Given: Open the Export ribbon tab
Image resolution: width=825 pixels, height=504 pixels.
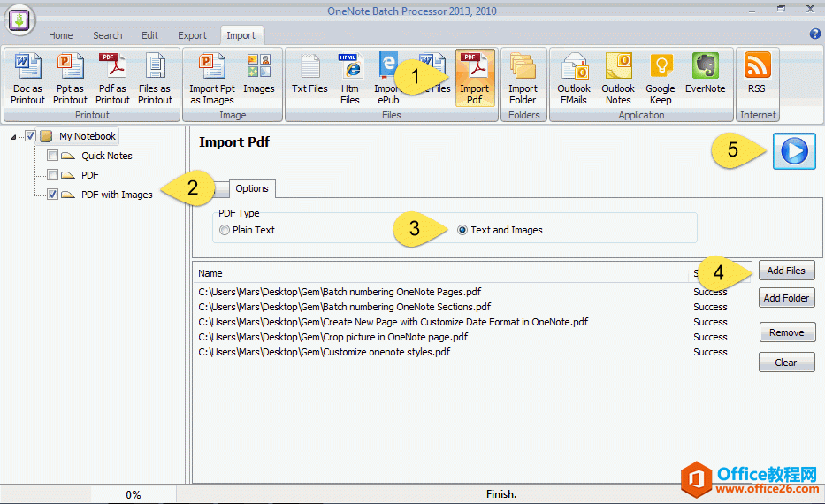Looking at the screenshot, I should (x=192, y=35).
